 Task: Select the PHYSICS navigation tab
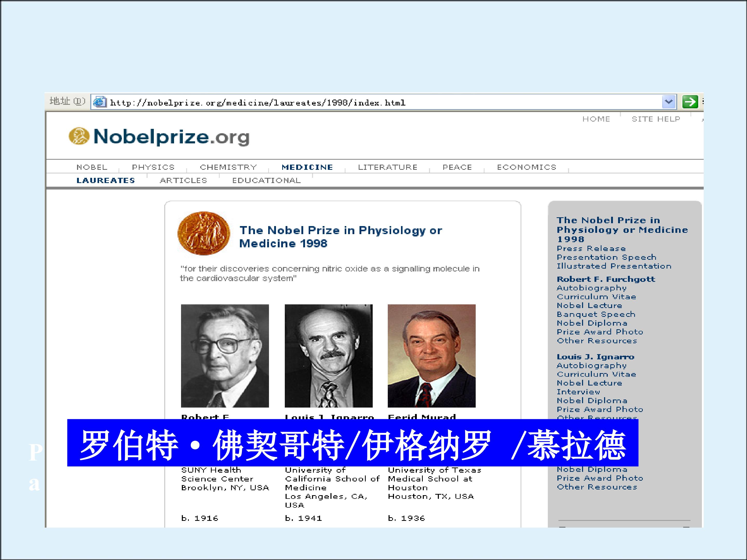153,167
